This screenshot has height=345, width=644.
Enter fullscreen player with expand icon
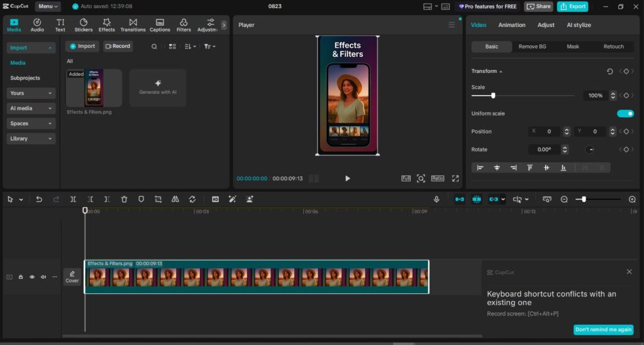[455, 178]
